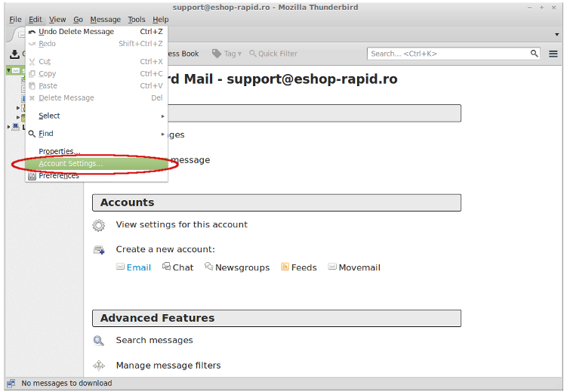Create a new Movemail account
567x392 pixels.
pos(359,267)
